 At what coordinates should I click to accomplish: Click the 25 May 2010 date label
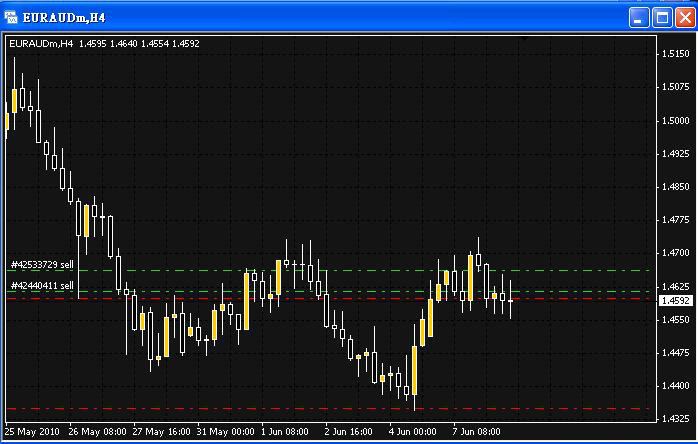(x=32, y=432)
